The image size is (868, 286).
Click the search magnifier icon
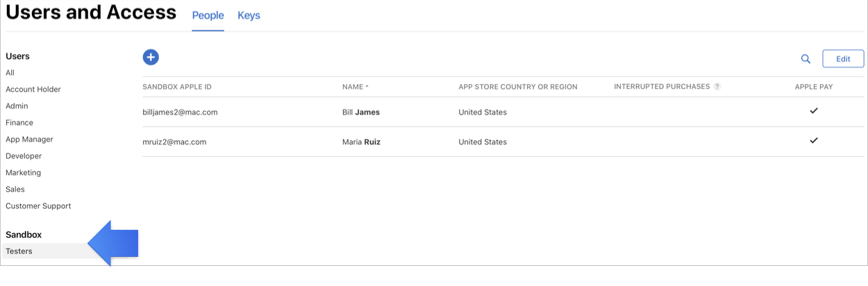click(806, 59)
